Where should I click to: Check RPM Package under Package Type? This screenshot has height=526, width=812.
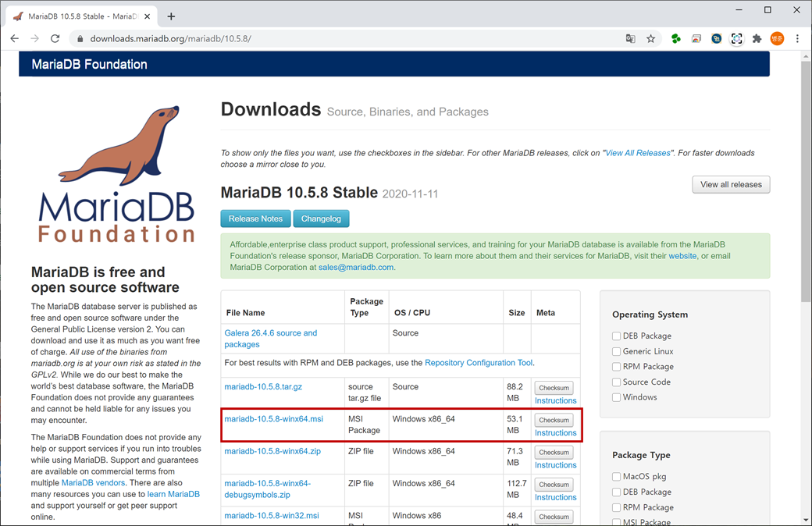click(616, 507)
